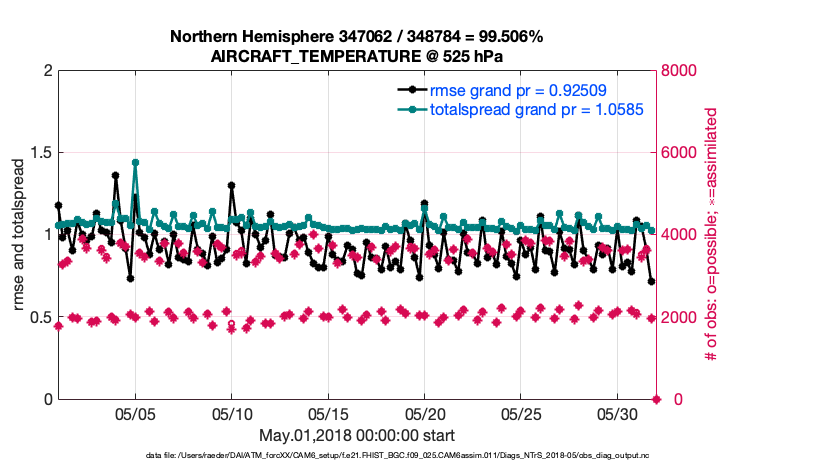Click the 2 tick label on left axis
Image resolution: width=830 pixels, height=470 pixels.
point(46,71)
